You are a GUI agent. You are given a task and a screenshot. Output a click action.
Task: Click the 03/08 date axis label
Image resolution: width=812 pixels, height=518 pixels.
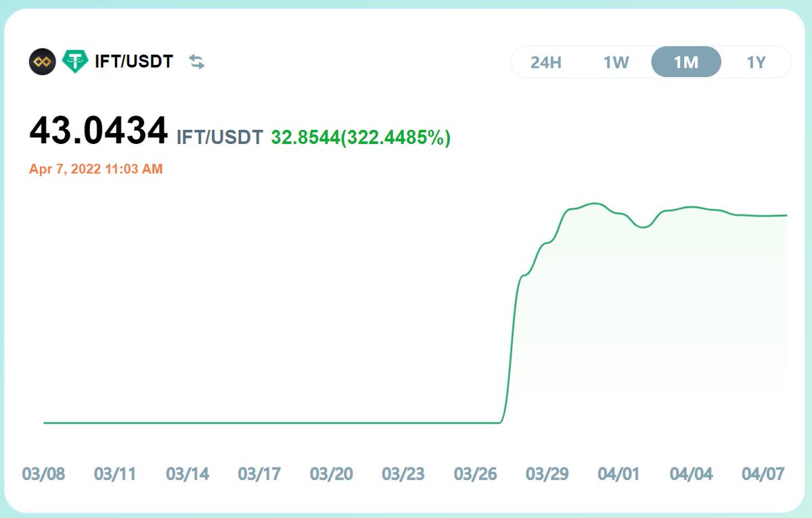[x=43, y=474]
